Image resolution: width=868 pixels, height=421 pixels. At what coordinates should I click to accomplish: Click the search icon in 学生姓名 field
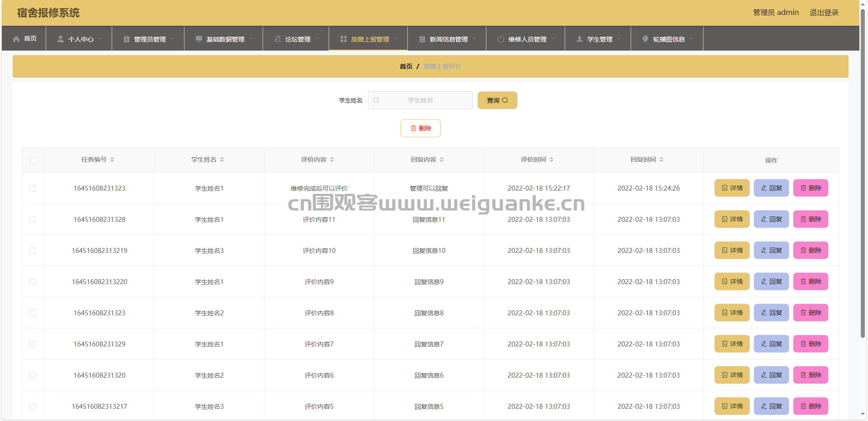(376, 100)
